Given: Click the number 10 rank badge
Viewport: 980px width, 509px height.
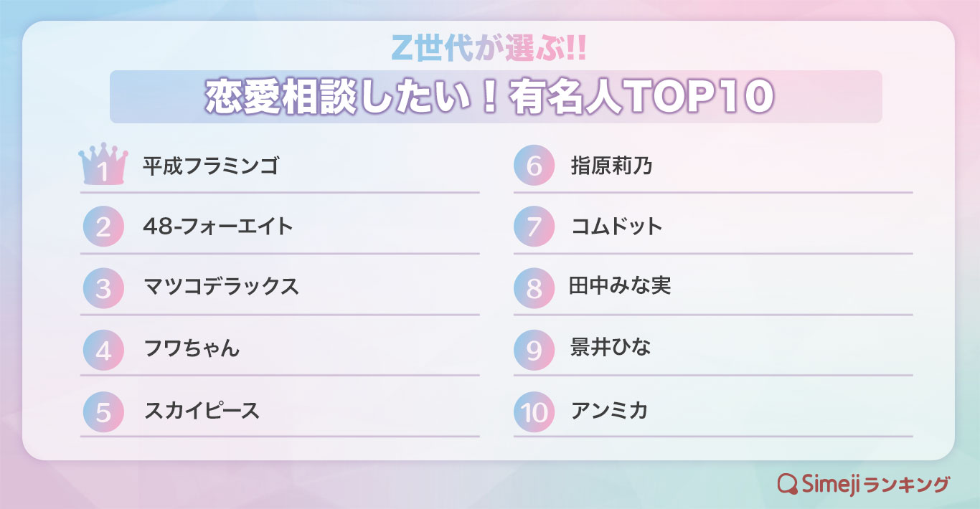Looking at the screenshot, I should (x=534, y=412).
